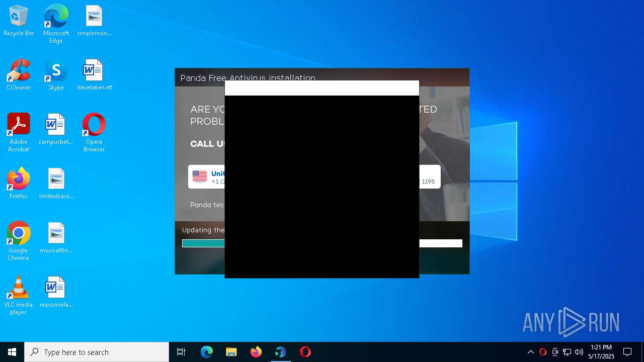644x362 pixels.
Task: Open the Windows Start menu
Action: pos(12,352)
